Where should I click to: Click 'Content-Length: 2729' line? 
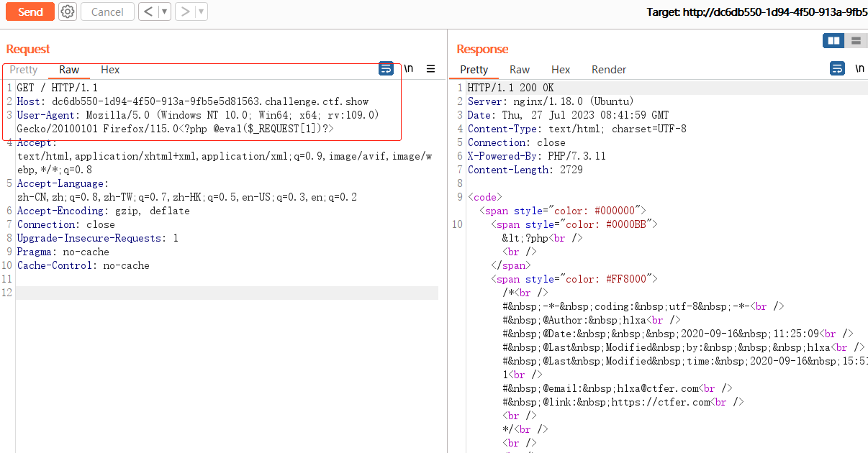(525, 170)
